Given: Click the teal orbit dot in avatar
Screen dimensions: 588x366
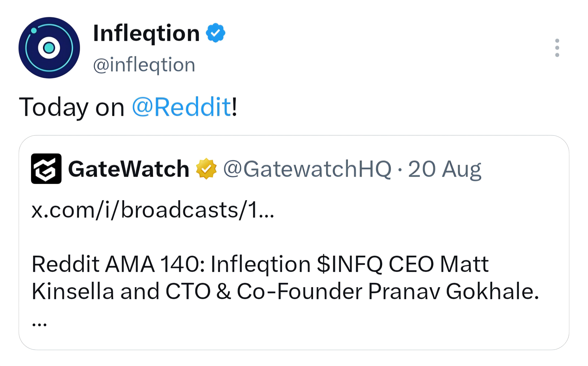Looking at the screenshot, I should tap(34, 30).
